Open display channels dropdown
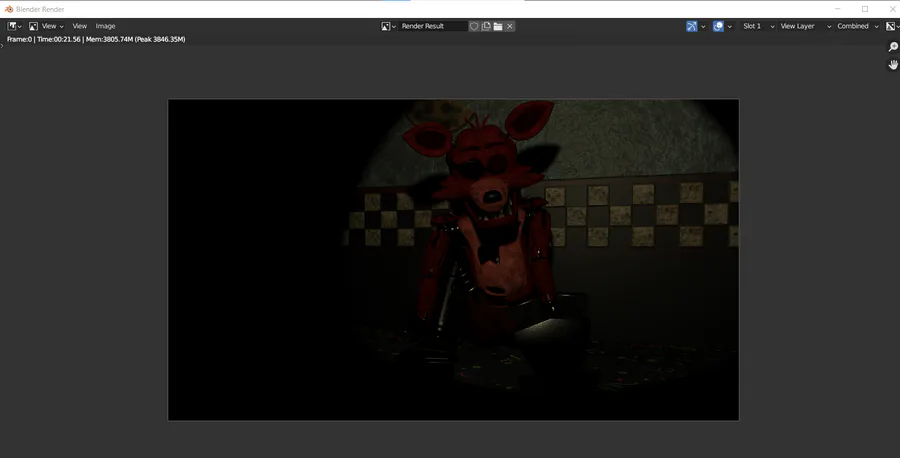Screen dimensions: 900x458 (x=893, y=26)
